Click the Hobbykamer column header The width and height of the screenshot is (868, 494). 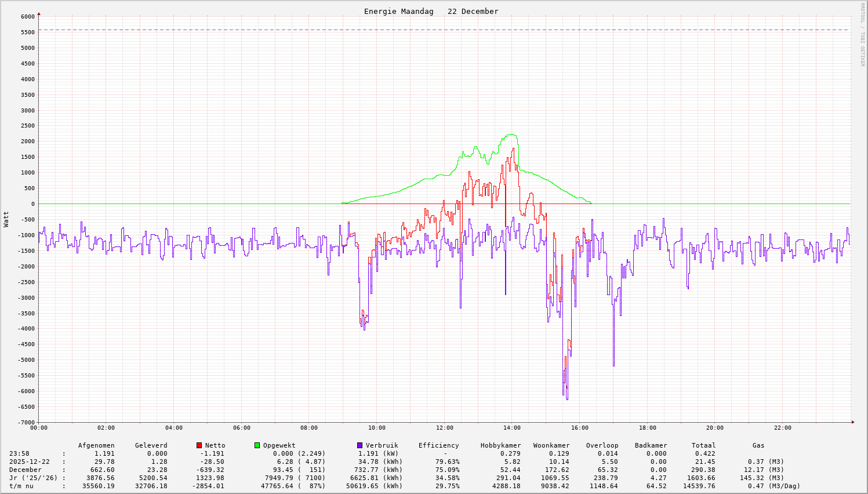pyautogui.click(x=500, y=445)
